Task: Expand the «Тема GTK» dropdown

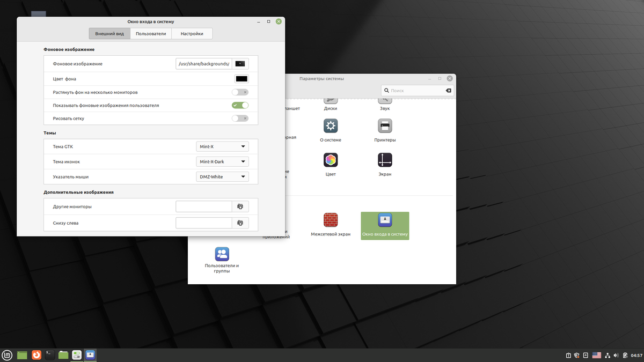Action: coord(222,146)
